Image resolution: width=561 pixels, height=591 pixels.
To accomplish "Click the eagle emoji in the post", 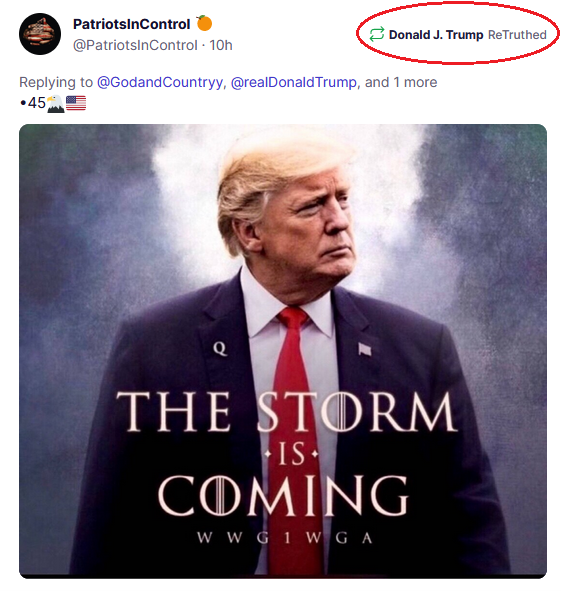I will (x=55, y=104).
